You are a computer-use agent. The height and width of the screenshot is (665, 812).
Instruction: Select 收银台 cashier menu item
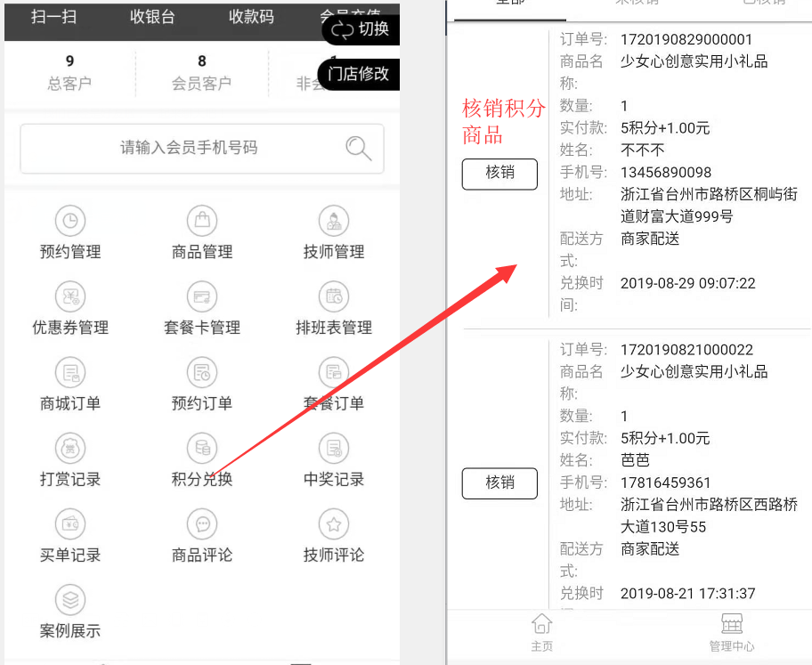[152, 17]
